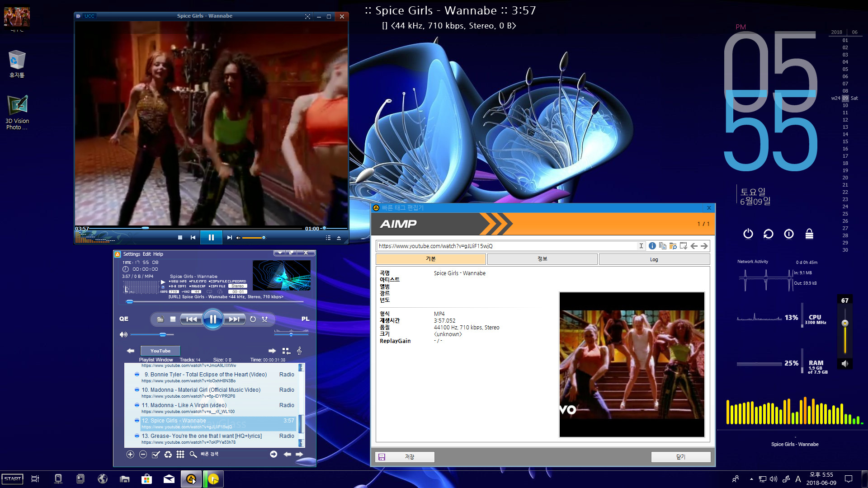Click the 닫기 close button

pyautogui.click(x=681, y=457)
